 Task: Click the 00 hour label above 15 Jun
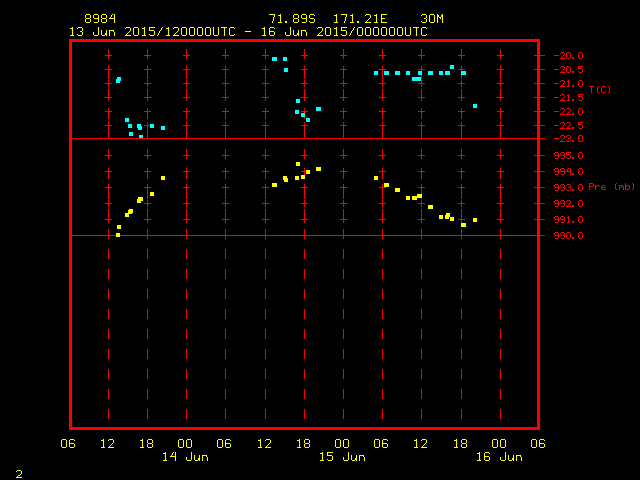342,444
